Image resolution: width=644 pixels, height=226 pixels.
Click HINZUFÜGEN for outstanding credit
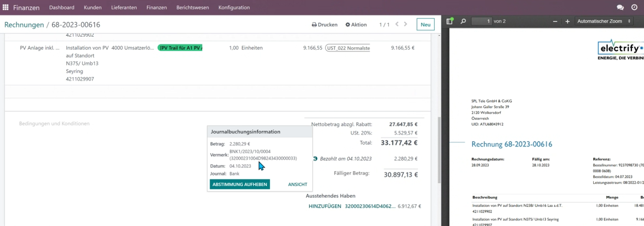pos(325,206)
